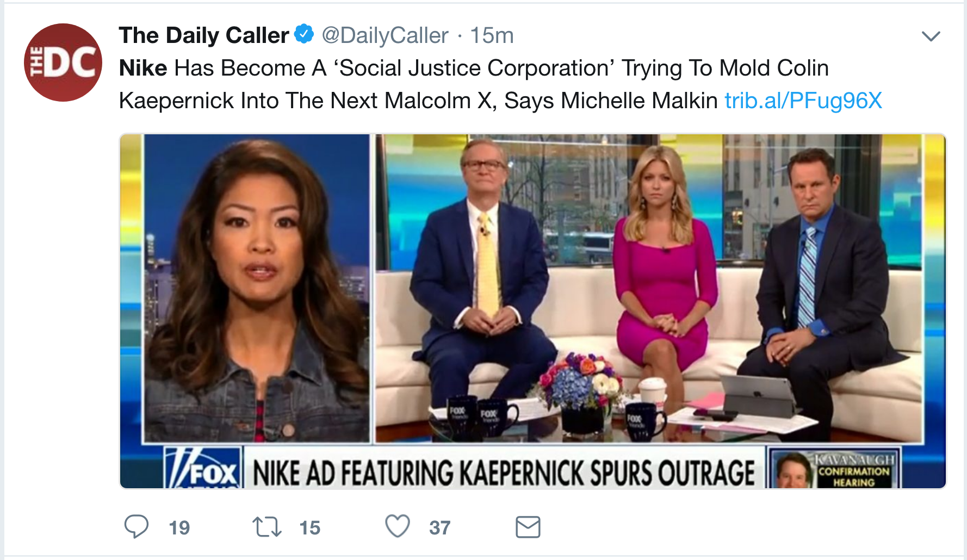View the 37 likes count
967x560 pixels.
(440, 527)
